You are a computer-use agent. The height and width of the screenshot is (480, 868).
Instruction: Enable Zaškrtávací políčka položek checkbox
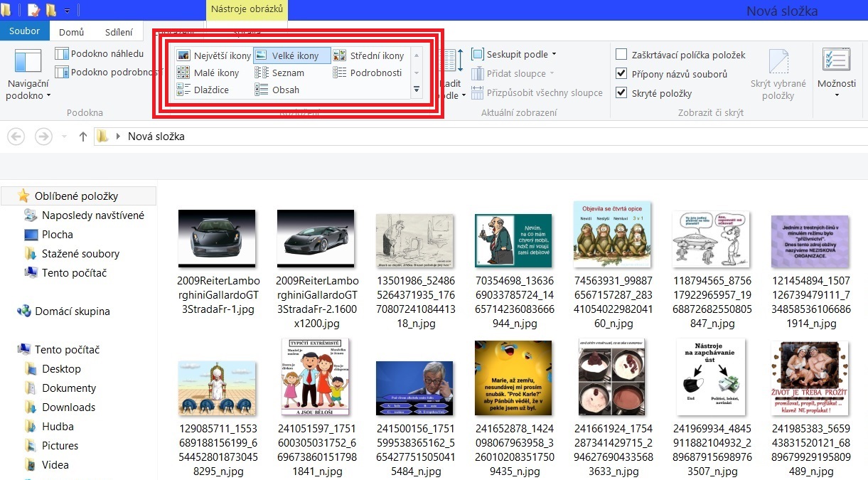(x=621, y=55)
